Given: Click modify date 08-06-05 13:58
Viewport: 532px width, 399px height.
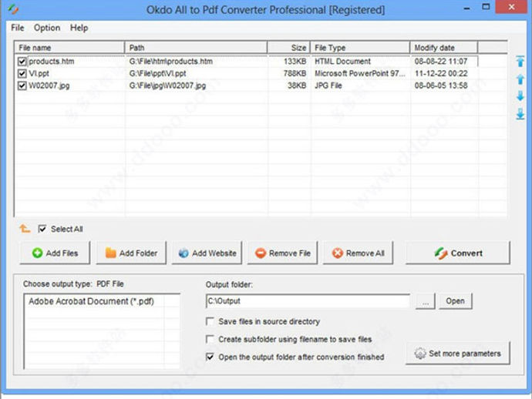Looking at the screenshot, I should coord(441,85).
